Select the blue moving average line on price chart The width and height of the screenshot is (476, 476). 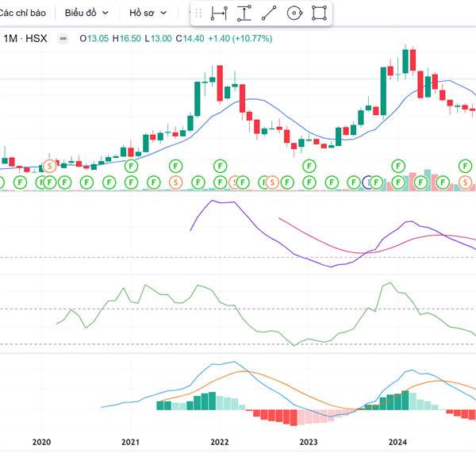289,116
